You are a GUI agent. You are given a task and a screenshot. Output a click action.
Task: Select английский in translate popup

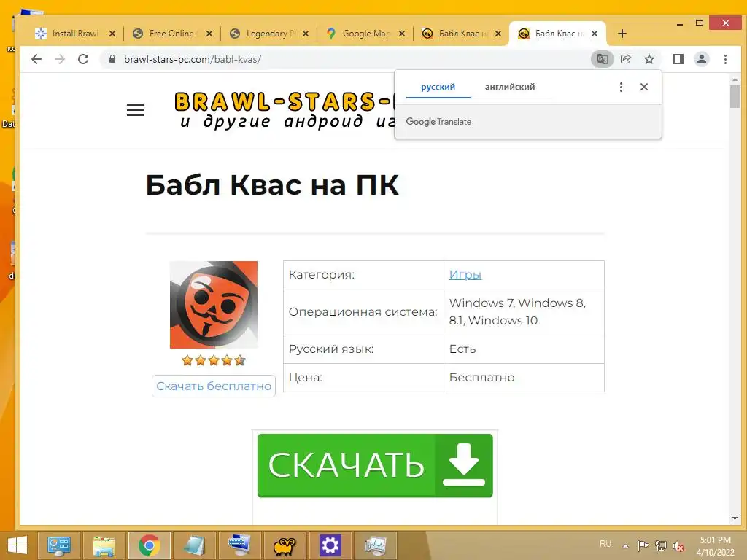point(510,87)
